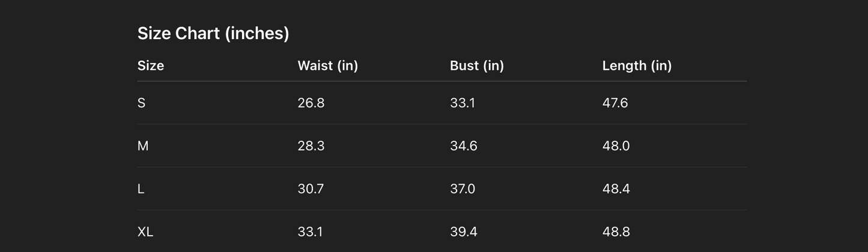The width and height of the screenshot is (868, 252).
Task: Select the Length (in) column header
Action: pos(637,66)
